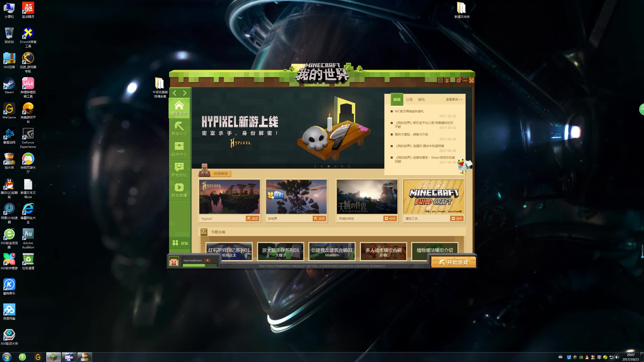The width and height of the screenshot is (644, 362).
Task: Open WeGame desktop shortcut
Action: [x=9, y=111]
